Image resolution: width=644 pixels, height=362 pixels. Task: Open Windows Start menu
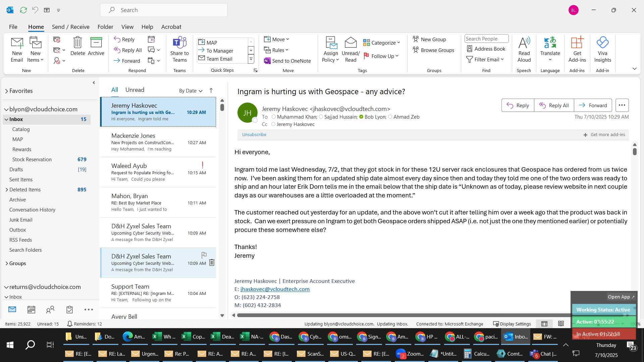tap(10, 345)
